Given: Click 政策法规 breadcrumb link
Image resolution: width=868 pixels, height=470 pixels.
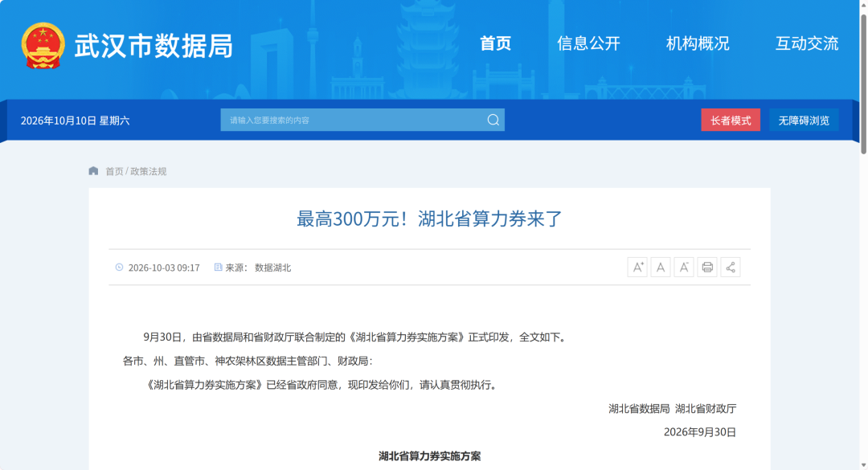Looking at the screenshot, I should (x=149, y=172).
